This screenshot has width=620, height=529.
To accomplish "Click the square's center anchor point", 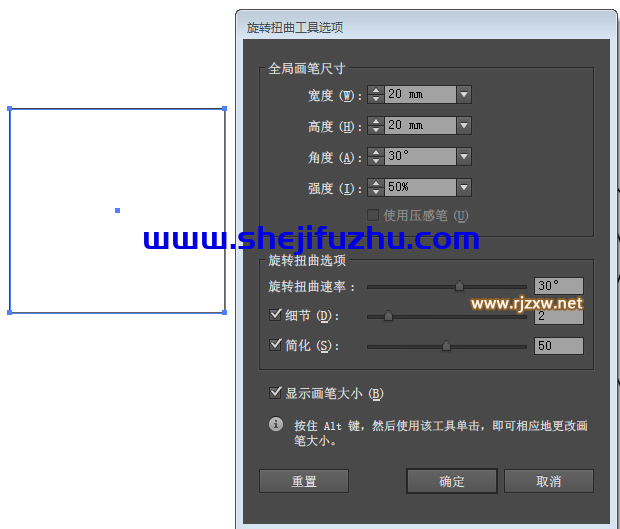I will [117, 210].
